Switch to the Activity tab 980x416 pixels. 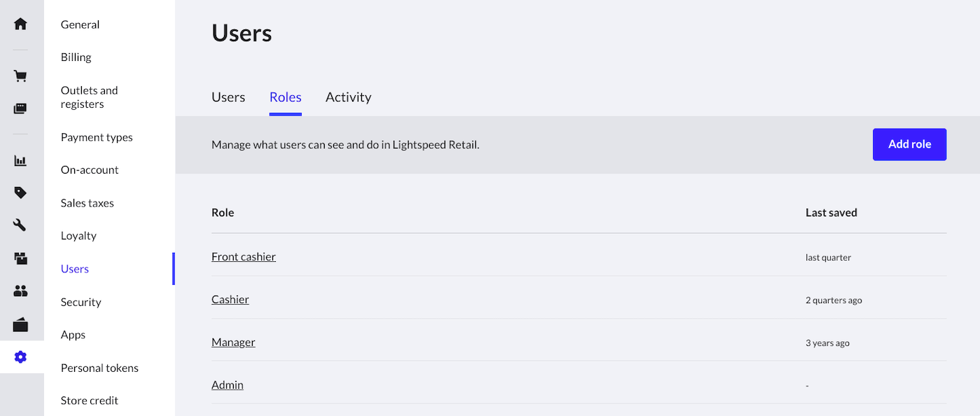click(348, 97)
